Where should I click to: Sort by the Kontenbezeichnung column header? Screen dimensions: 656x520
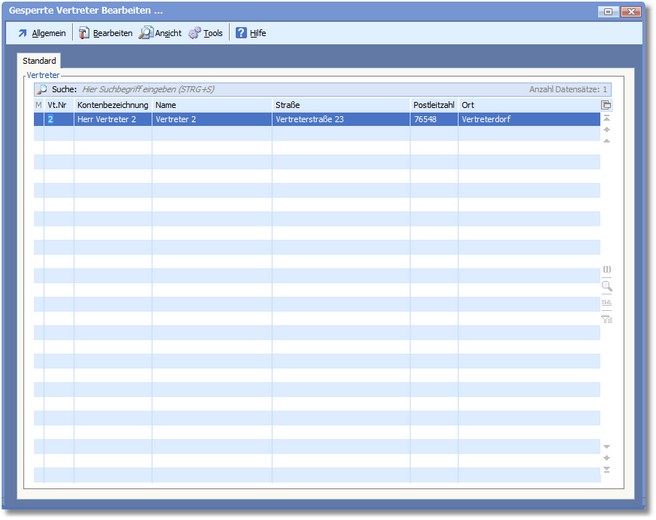point(112,104)
